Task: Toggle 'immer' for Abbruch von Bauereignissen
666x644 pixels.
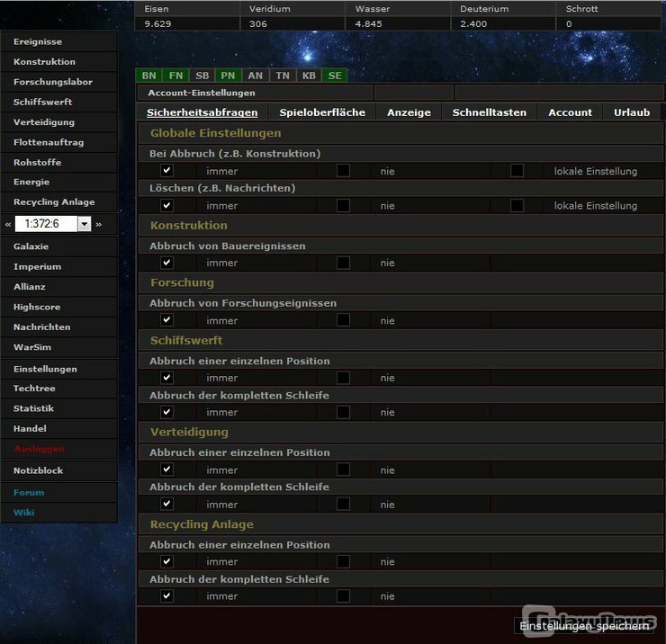Action: pyautogui.click(x=166, y=263)
